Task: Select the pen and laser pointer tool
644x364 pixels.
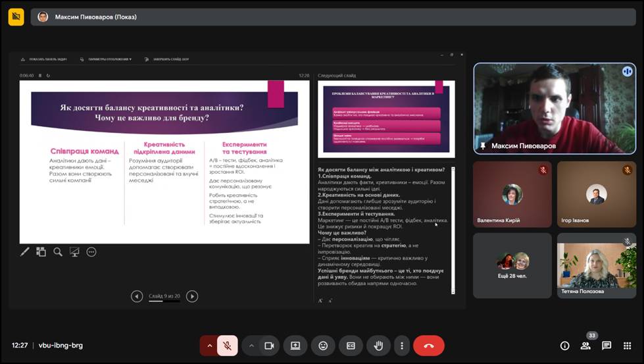Action: [25, 251]
